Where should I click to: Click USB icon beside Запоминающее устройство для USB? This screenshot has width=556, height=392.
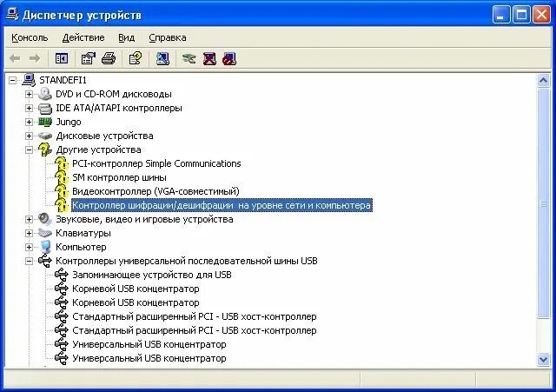click(62, 275)
